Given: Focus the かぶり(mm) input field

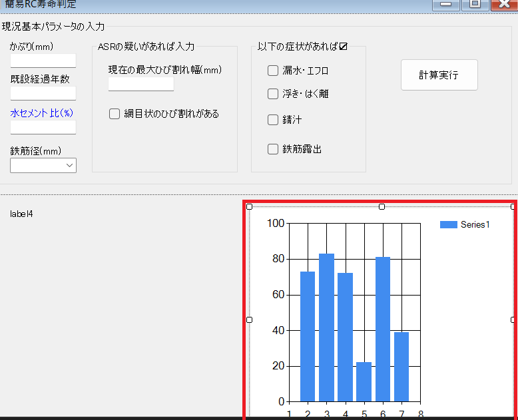Looking at the screenshot, I should tap(43, 61).
